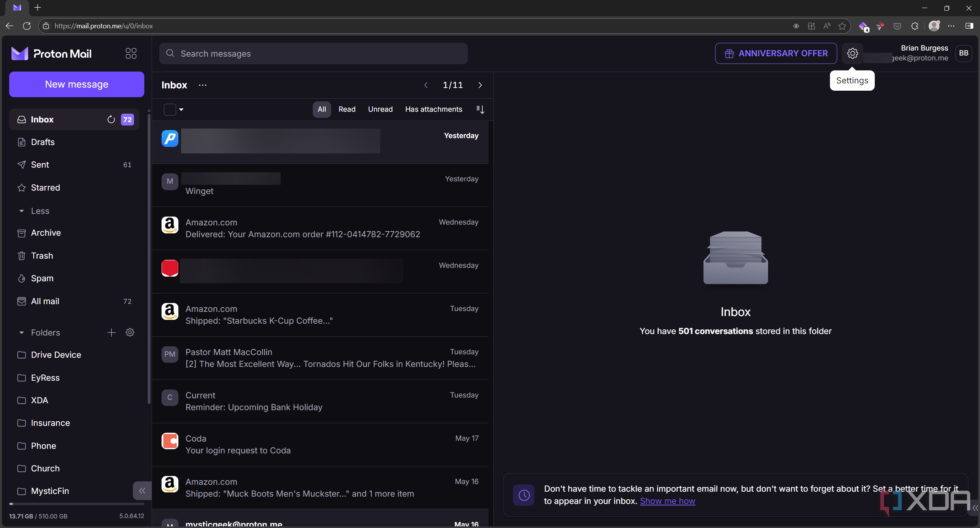Open the sort order icon

click(480, 109)
